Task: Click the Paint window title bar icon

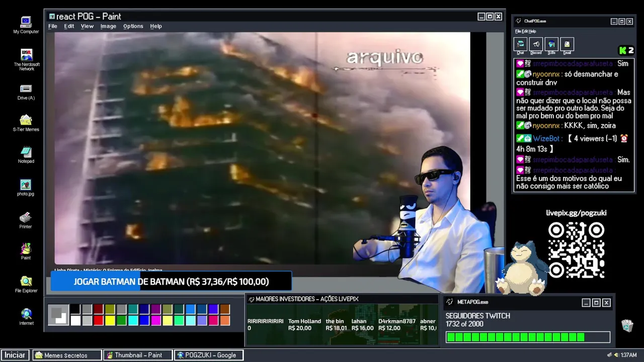Action: tap(52, 17)
